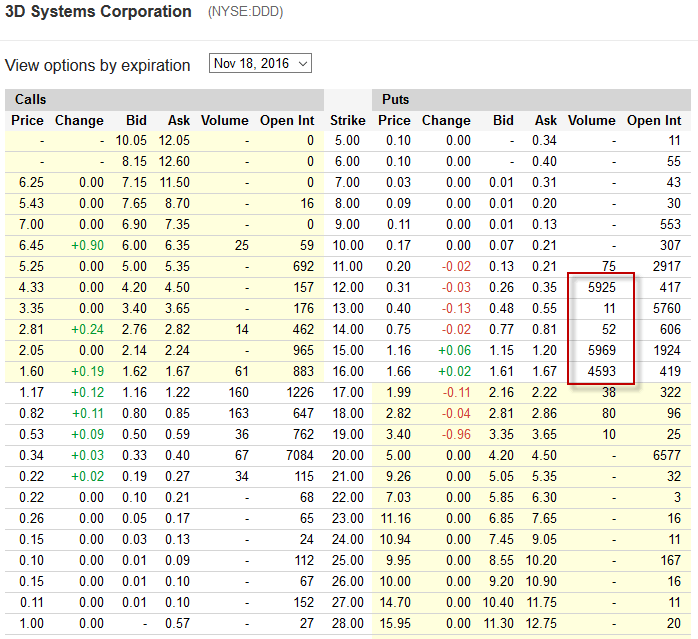Click puts bid value 11.30
This screenshot has width=698, height=639.
point(498,623)
